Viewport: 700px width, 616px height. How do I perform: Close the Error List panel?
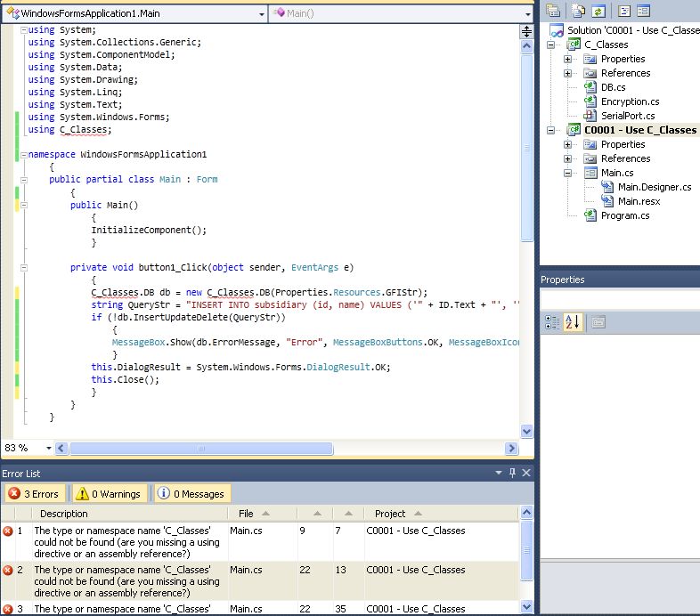pyautogui.click(x=526, y=473)
